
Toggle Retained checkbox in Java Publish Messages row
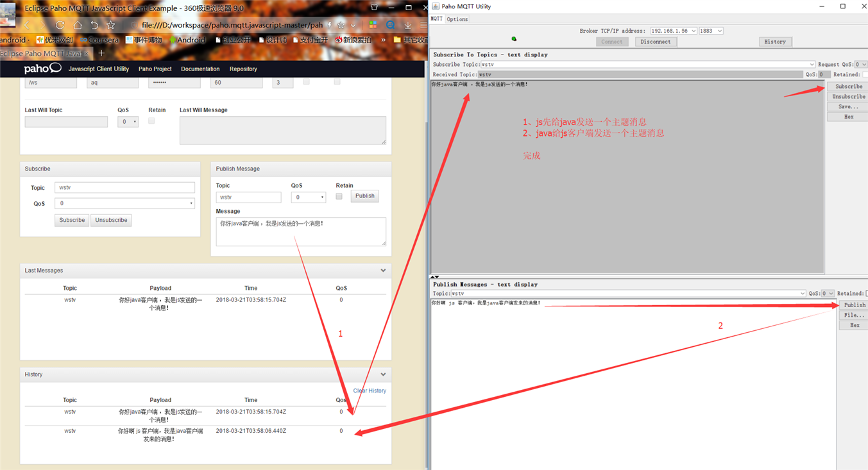click(x=866, y=294)
